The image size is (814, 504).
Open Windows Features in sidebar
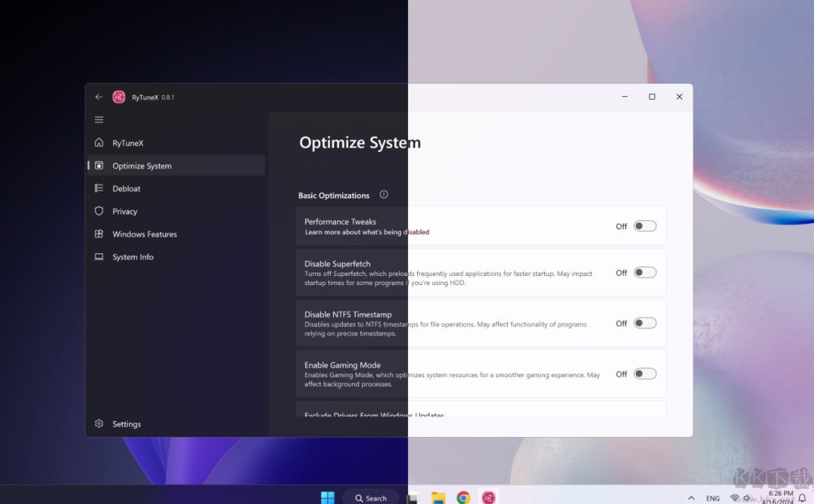pyautogui.click(x=144, y=234)
